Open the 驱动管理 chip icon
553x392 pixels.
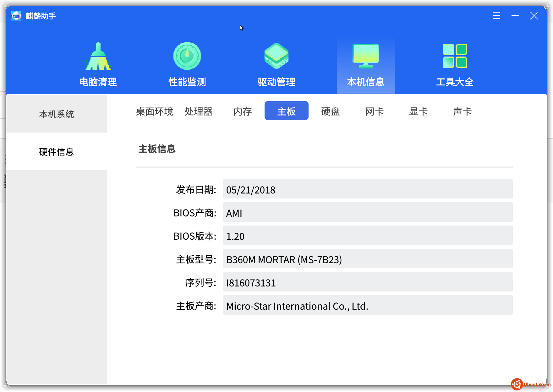pyautogui.click(x=276, y=56)
